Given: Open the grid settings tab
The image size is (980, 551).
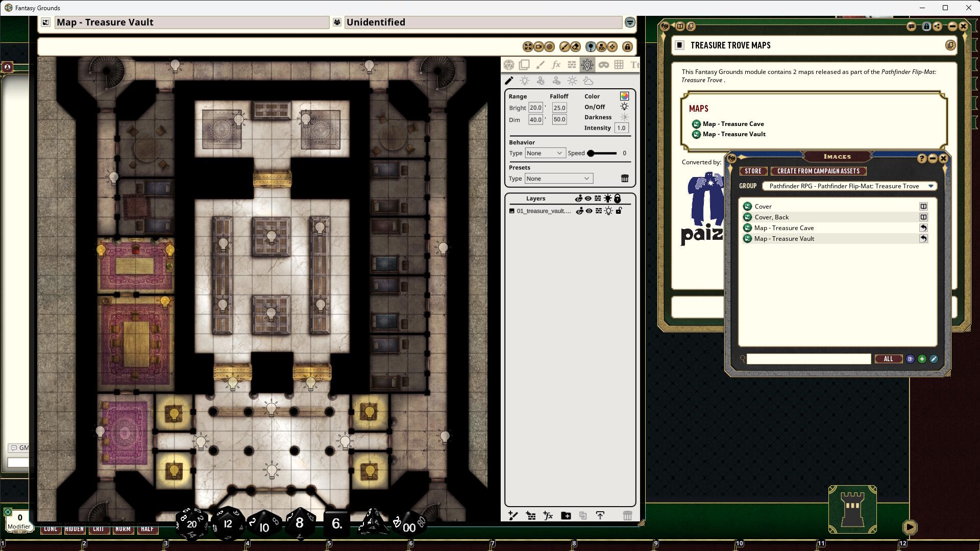Looking at the screenshot, I should click(x=619, y=65).
